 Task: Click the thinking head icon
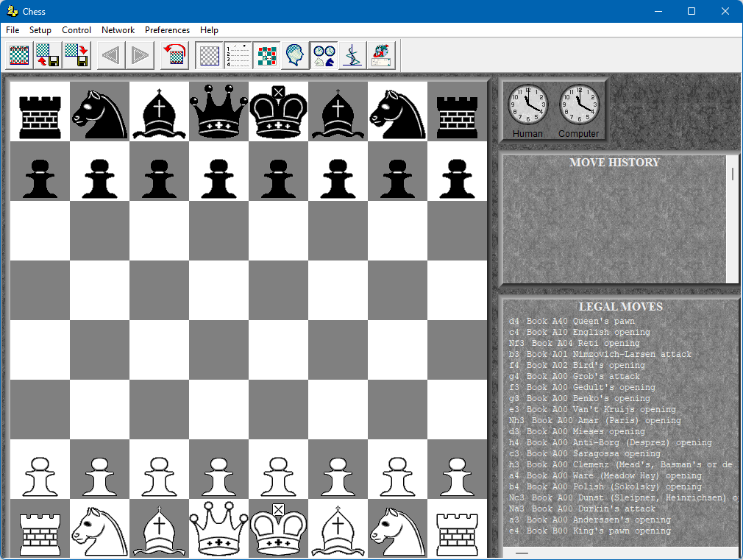(x=295, y=55)
